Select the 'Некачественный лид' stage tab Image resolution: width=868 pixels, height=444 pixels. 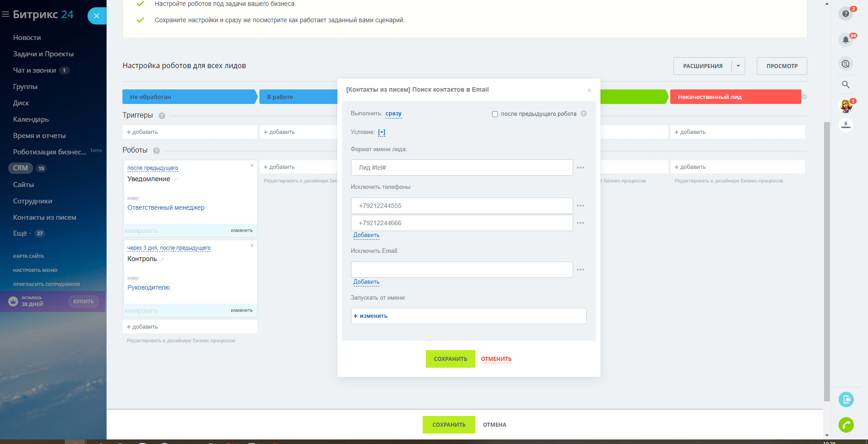(736, 97)
